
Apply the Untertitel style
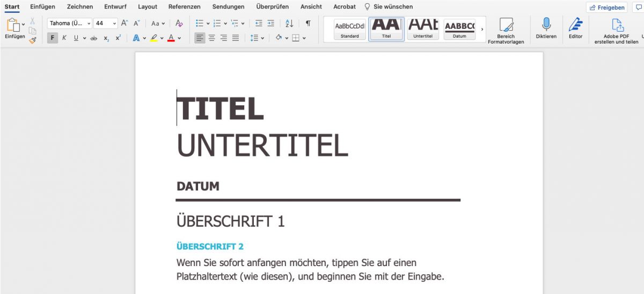click(x=422, y=28)
